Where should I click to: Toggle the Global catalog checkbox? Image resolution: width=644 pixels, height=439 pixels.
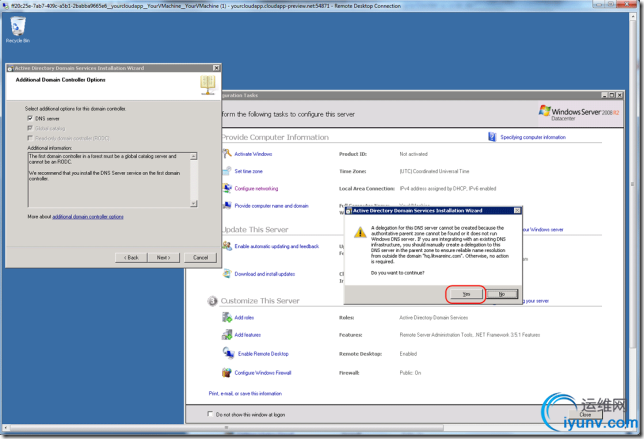30,128
